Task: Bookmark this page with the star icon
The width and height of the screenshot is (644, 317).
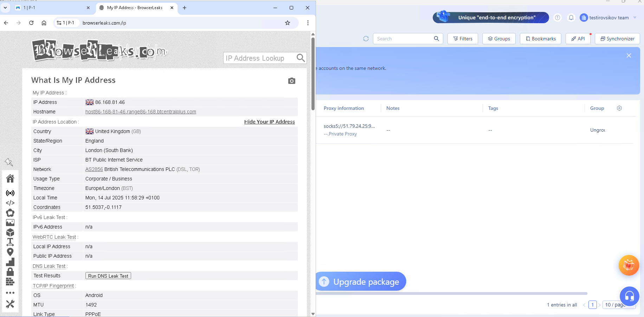Action: point(288,23)
